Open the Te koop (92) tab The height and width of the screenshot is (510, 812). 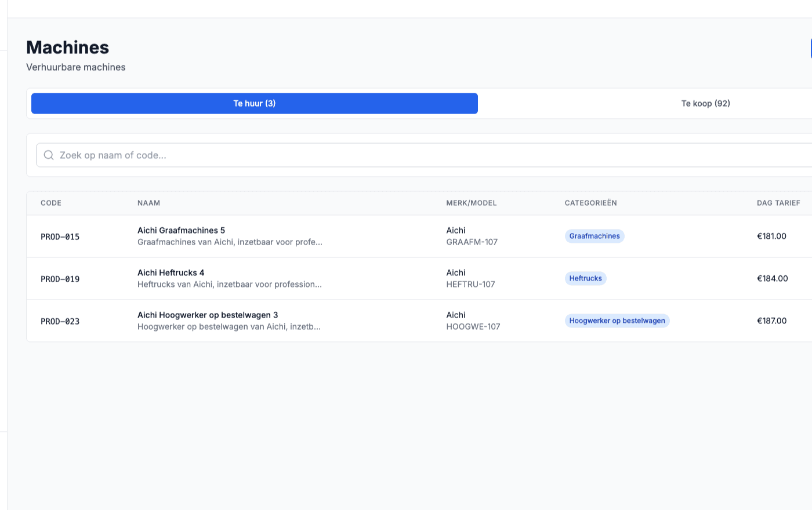tap(705, 103)
